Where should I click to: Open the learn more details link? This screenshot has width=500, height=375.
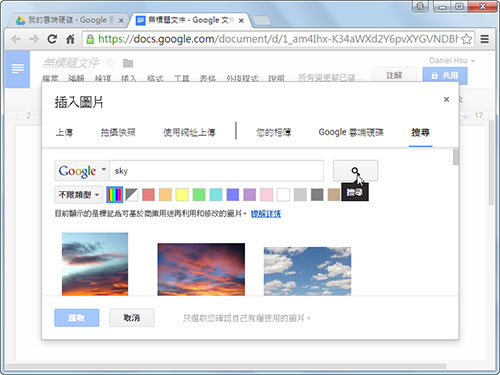pos(266,214)
